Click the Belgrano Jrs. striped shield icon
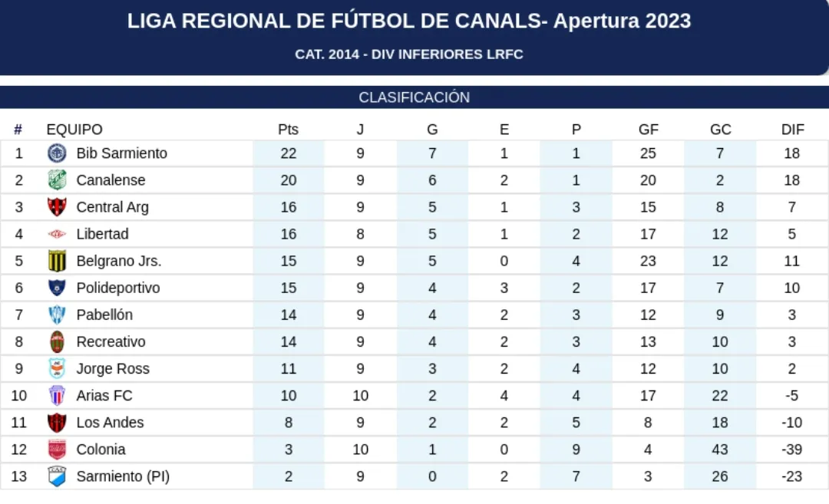This screenshot has width=829, height=504. click(x=57, y=261)
